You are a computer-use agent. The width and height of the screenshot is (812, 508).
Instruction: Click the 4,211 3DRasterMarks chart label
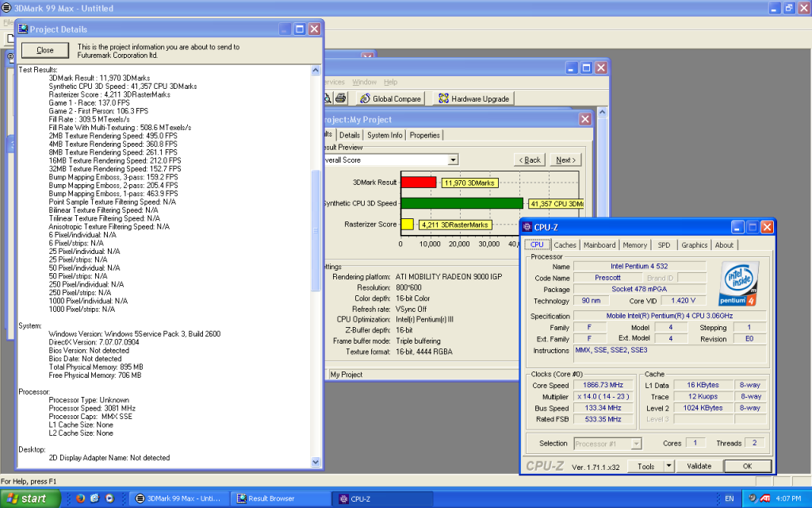click(x=455, y=225)
